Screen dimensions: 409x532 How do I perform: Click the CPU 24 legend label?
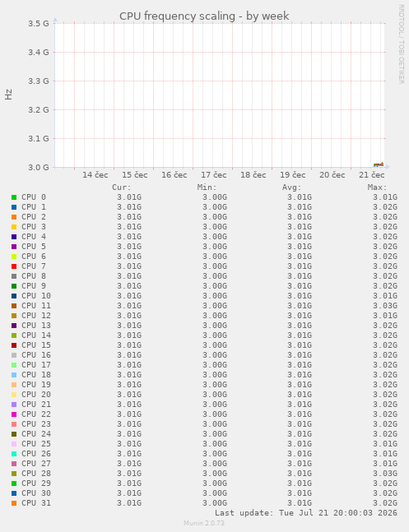point(36,434)
